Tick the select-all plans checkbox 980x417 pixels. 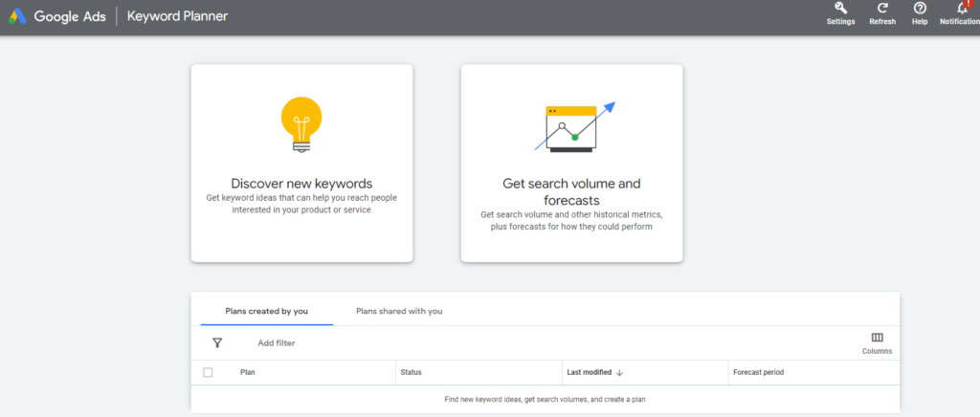click(208, 373)
